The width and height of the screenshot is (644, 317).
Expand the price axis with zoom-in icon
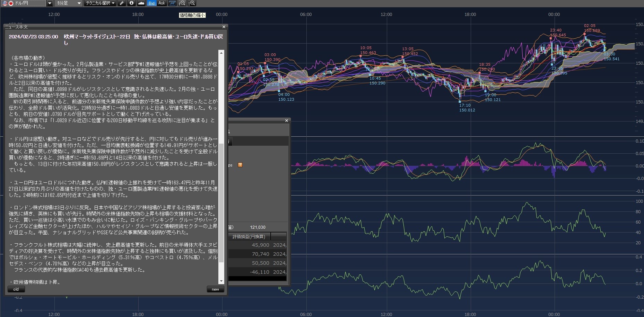pos(192,3)
